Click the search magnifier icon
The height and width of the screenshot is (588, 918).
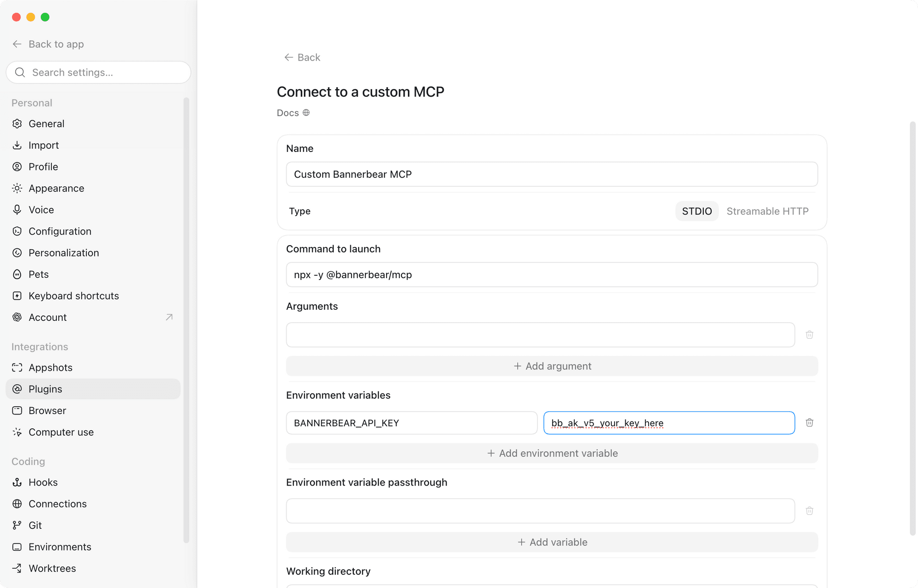(20, 73)
